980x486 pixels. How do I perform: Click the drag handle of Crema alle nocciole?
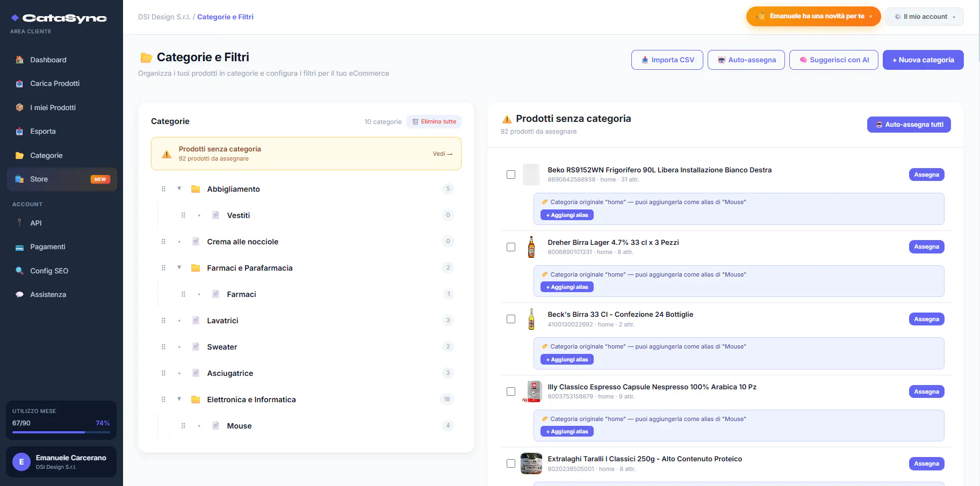point(163,242)
